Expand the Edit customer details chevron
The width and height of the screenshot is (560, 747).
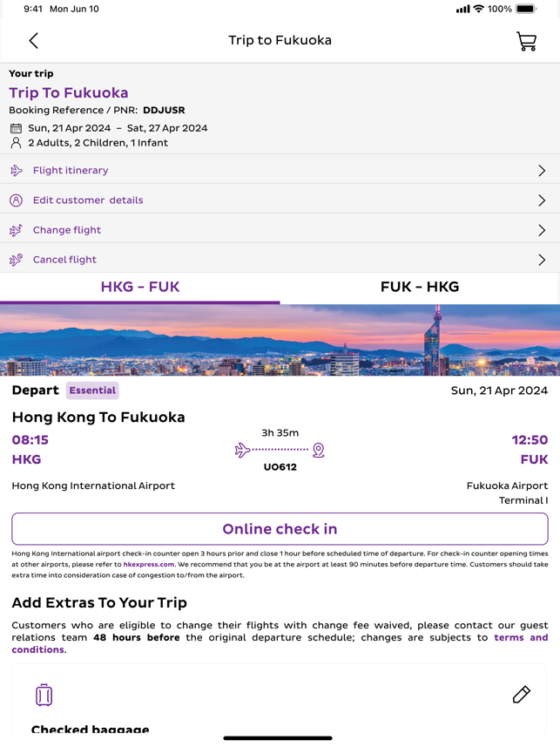pyautogui.click(x=542, y=200)
